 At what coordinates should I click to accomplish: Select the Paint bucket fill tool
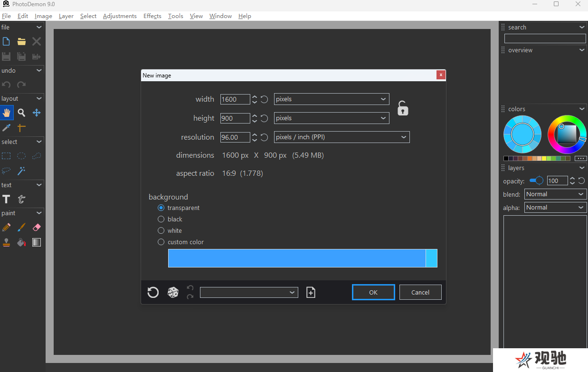pos(21,242)
